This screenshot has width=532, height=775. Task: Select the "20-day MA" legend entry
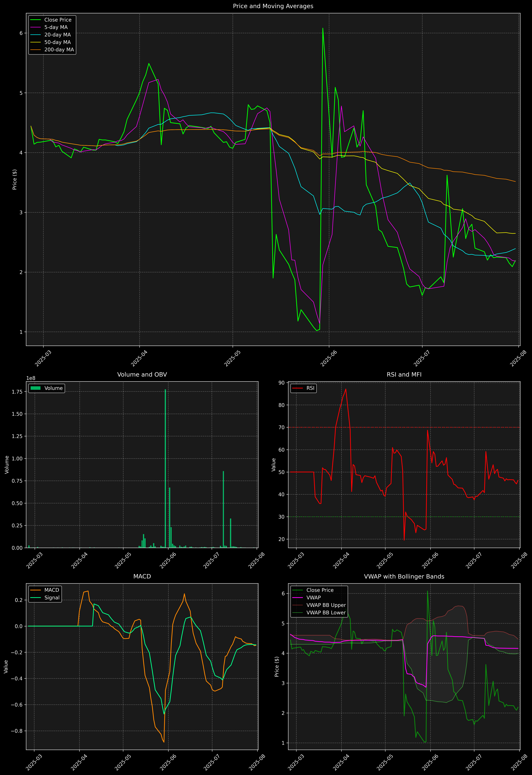[x=57, y=35]
